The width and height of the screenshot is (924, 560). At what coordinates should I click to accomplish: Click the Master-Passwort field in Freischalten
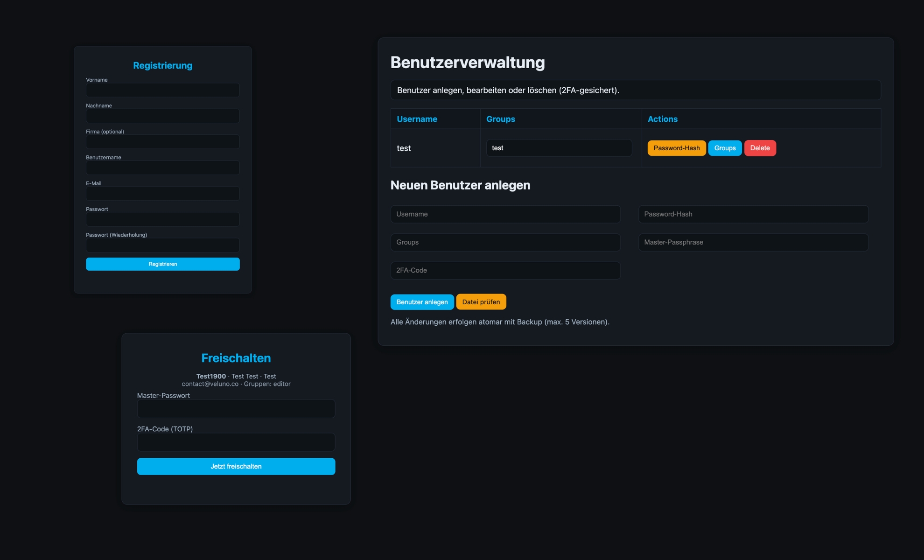click(236, 408)
